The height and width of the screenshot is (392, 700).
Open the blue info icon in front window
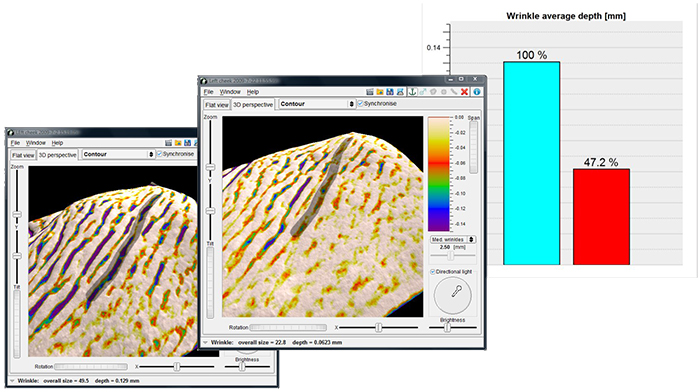(x=477, y=92)
